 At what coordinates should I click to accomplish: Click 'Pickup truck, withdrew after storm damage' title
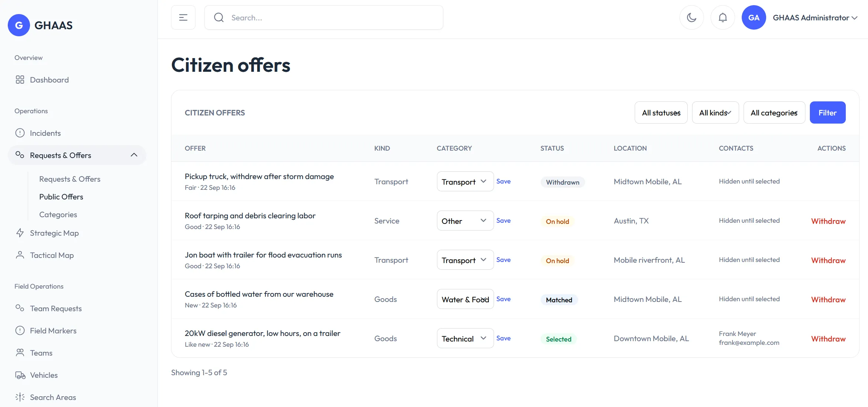coord(259,176)
